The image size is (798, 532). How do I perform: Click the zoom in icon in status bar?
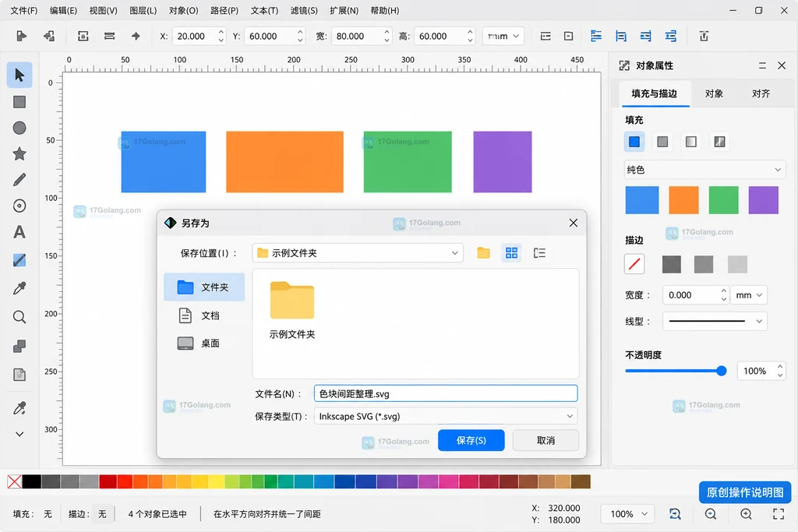pyautogui.click(x=746, y=513)
